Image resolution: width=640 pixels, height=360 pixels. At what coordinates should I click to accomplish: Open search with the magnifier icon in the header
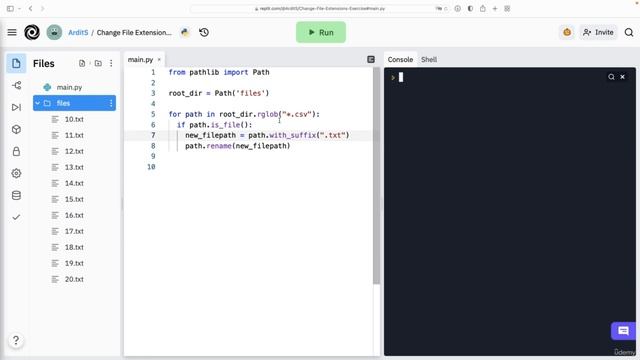pyautogui.click(x=629, y=32)
